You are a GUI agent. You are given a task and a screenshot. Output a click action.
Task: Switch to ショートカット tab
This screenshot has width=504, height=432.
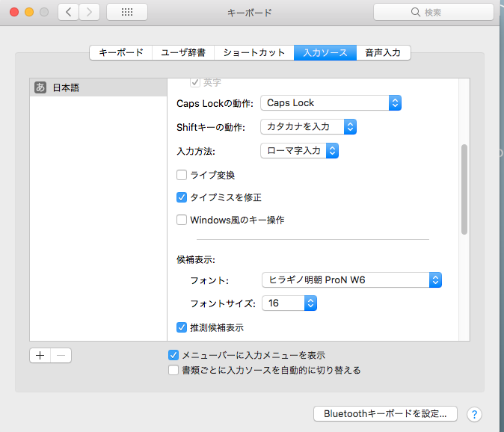tap(254, 52)
